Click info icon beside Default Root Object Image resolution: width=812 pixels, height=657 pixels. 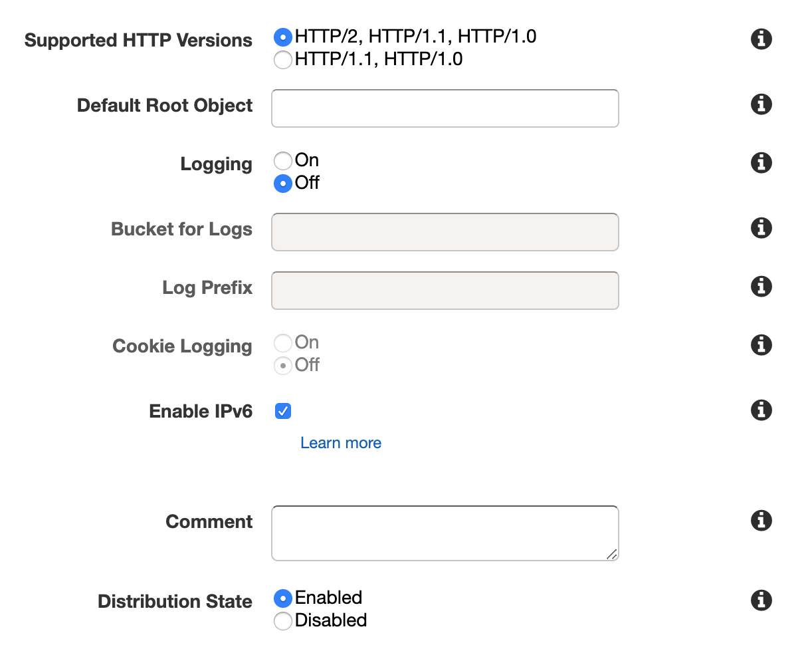coord(761,104)
